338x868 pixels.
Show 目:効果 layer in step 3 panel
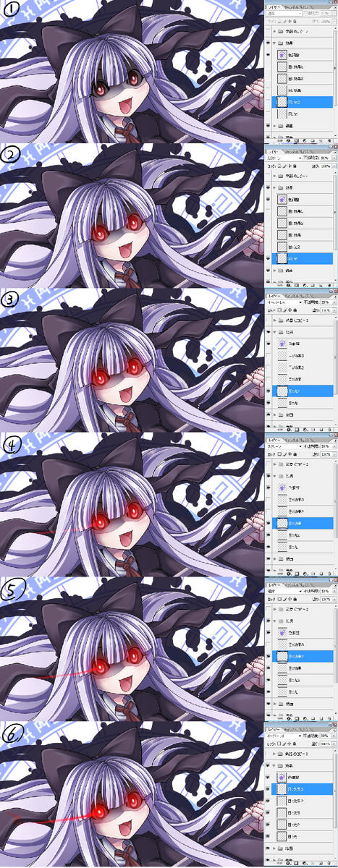point(268,379)
